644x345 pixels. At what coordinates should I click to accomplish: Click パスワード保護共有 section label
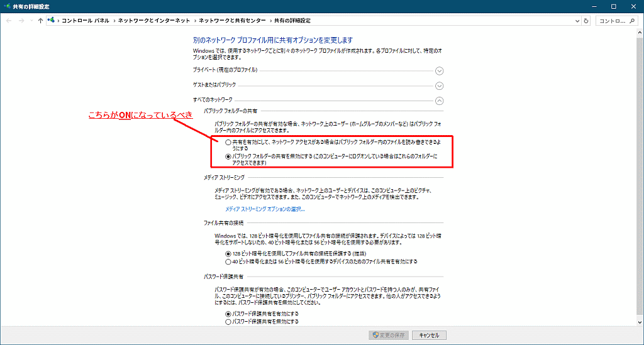coord(223,277)
